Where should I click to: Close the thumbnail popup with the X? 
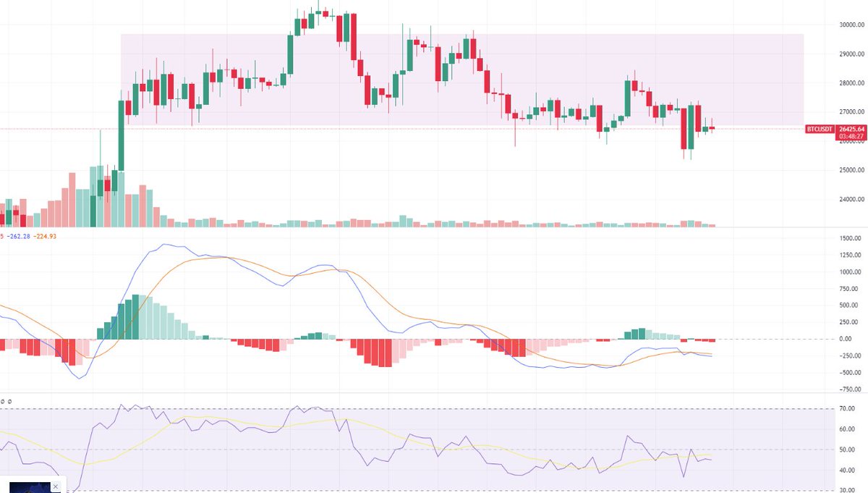(x=56, y=487)
